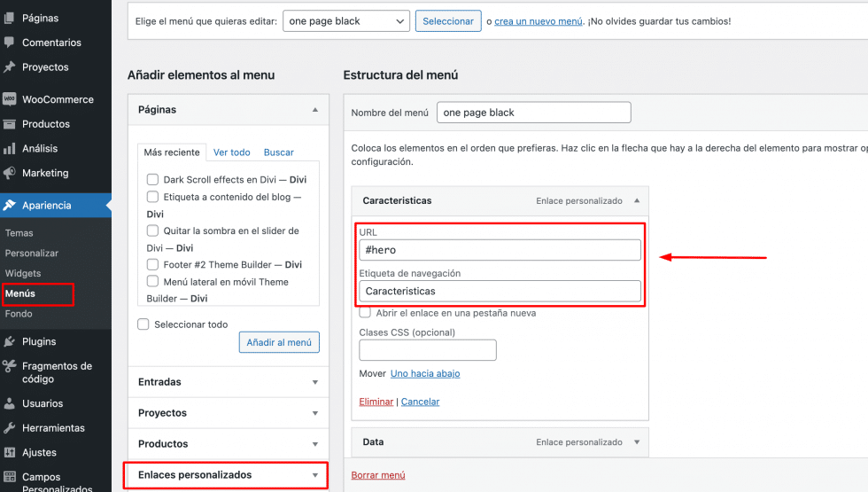The height and width of the screenshot is (492, 868).
Task: Click the Proyectos pushpin icon
Action: 10,67
